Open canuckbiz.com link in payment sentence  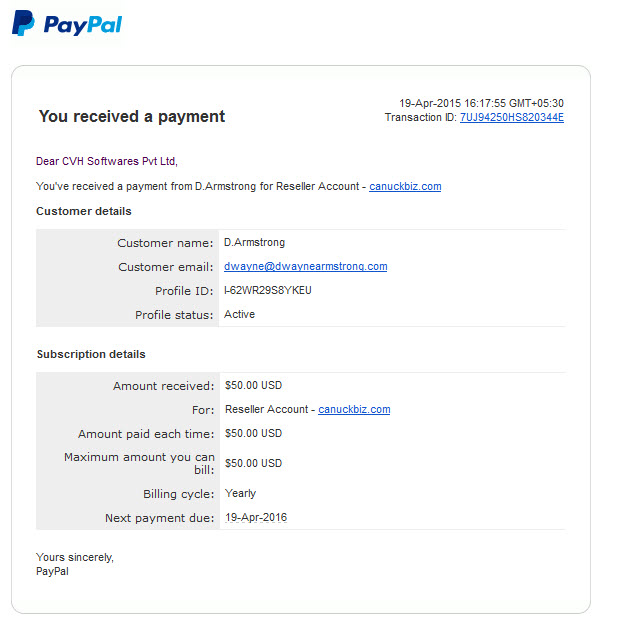pyautogui.click(x=405, y=186)
